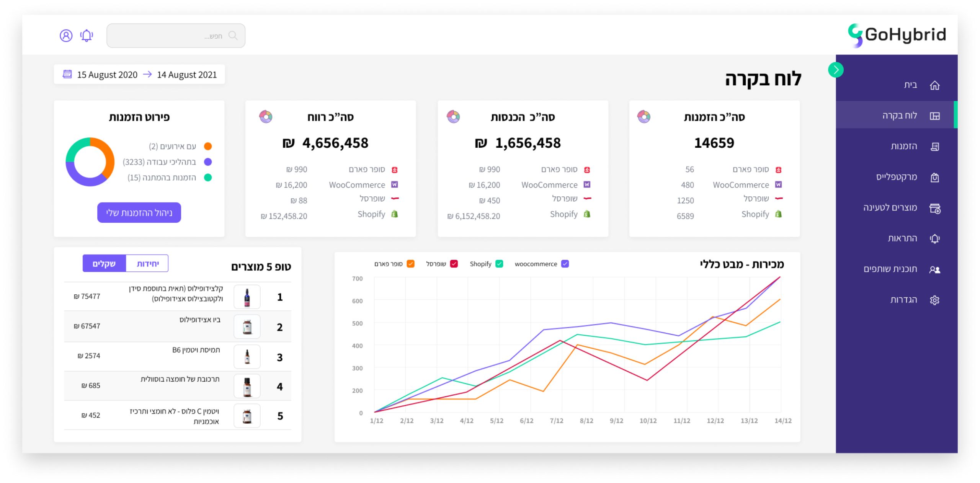This screenshot has width=980, height=483.
Task: Click the settings gear icon in sidebar
Action: tap(934, 300)
